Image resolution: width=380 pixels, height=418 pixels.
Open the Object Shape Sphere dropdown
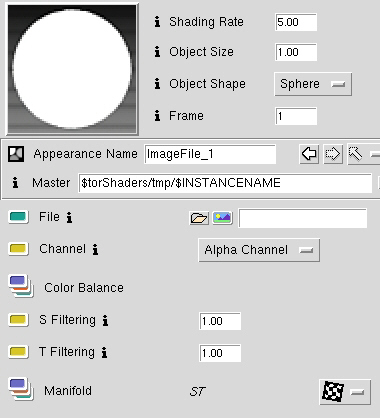tap(313, 84)
